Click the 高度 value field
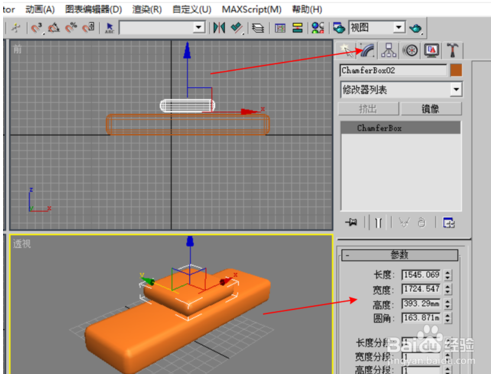This screenshot has width=491, height=374. (x=421, y=304)
